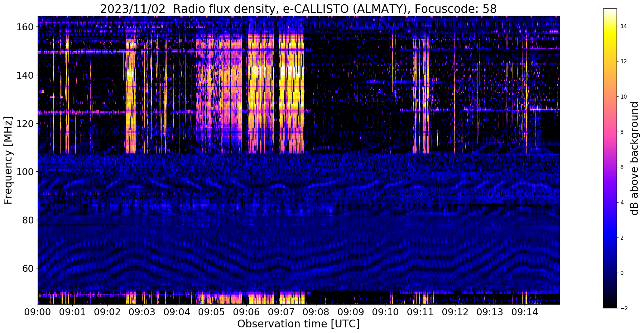Click the 140 MHz frequency tick label

[25, 75]
